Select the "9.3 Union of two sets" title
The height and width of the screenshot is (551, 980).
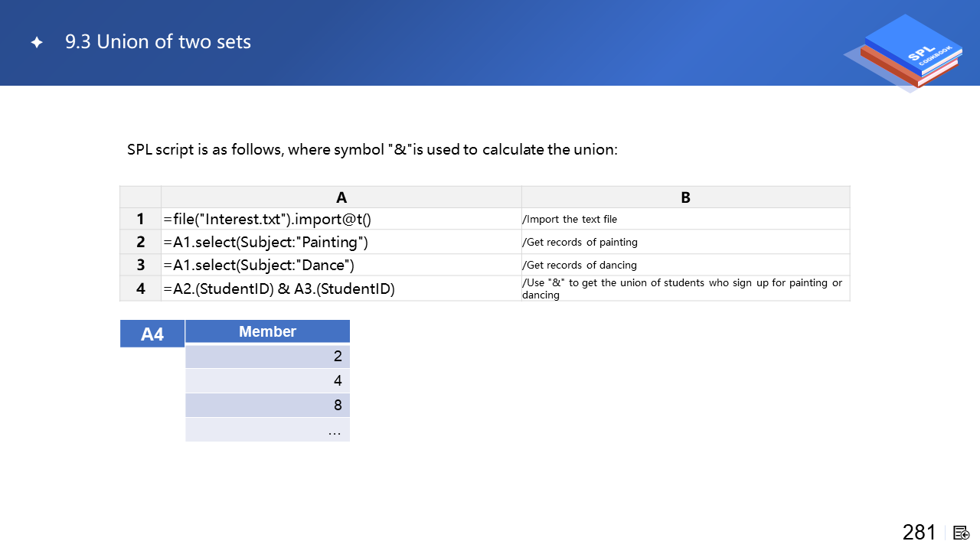point(158,42)
